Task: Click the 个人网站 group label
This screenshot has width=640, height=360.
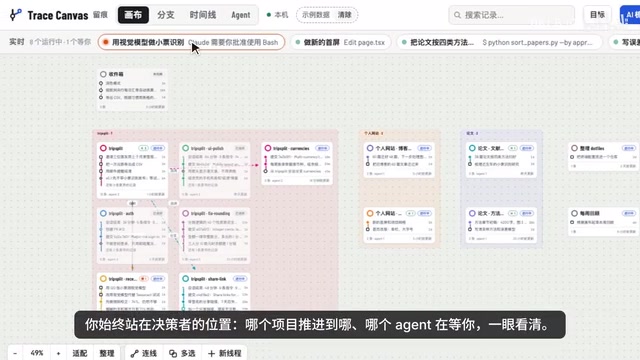Action: coord(373,133)
